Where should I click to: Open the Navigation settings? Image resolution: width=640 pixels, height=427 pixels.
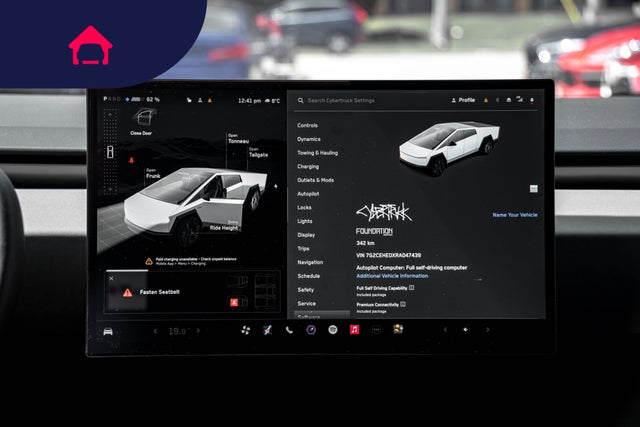(x=310, y=262)
